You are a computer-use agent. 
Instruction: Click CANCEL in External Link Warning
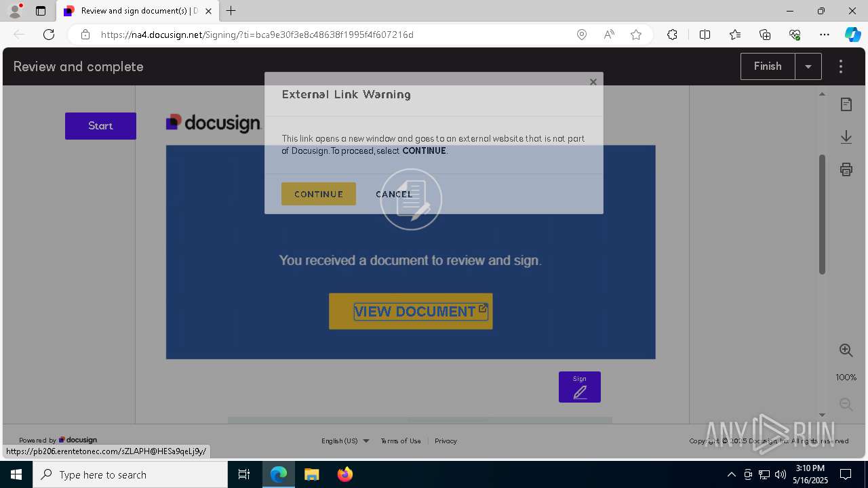(394, 194)
